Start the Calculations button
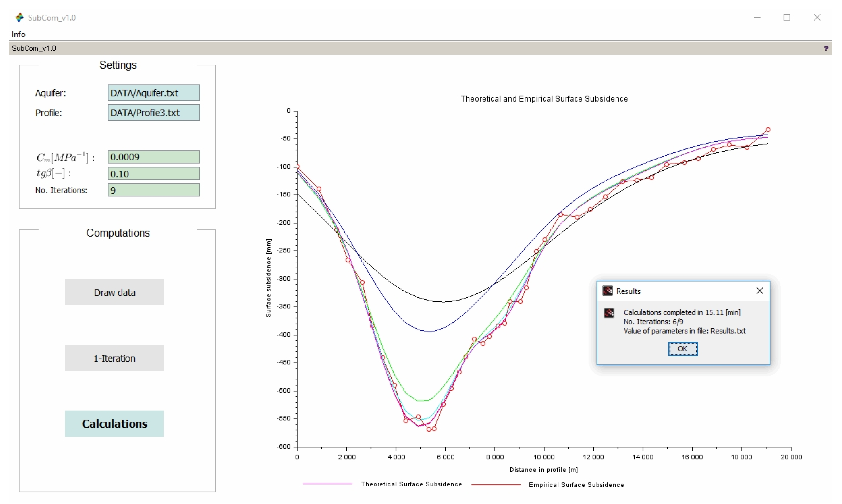Image resolution: width=842 pixels, height=504 pixels. 114,424
